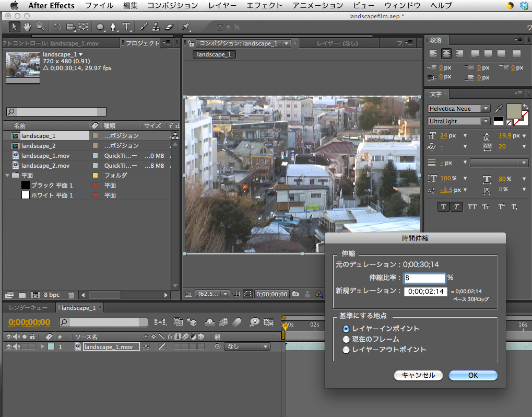
Task: Select the Brush tool
Action: click(143, 27)
